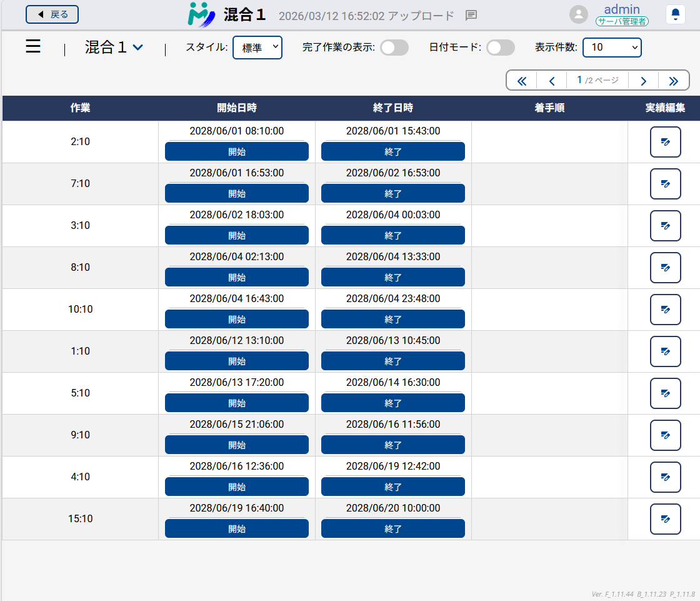700x601 pixels.
Task: Click the 終了日時 column header
Action: 393,108
